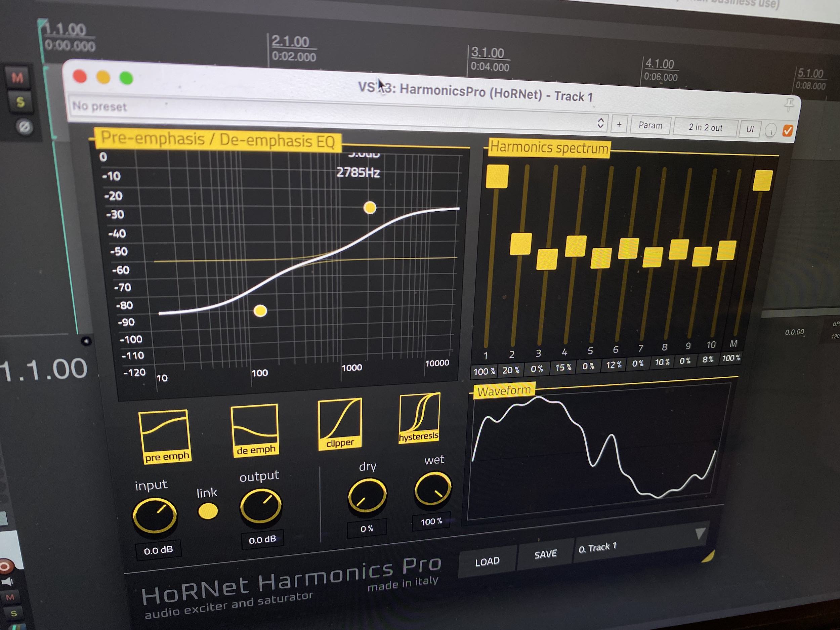
Task: Toggle the clipper mode button
Action: pos(340,424)
